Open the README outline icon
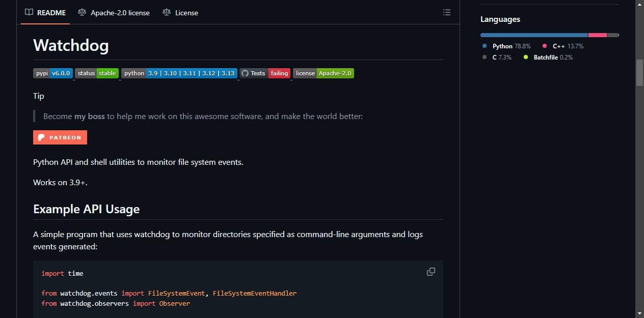 [447, 12]
